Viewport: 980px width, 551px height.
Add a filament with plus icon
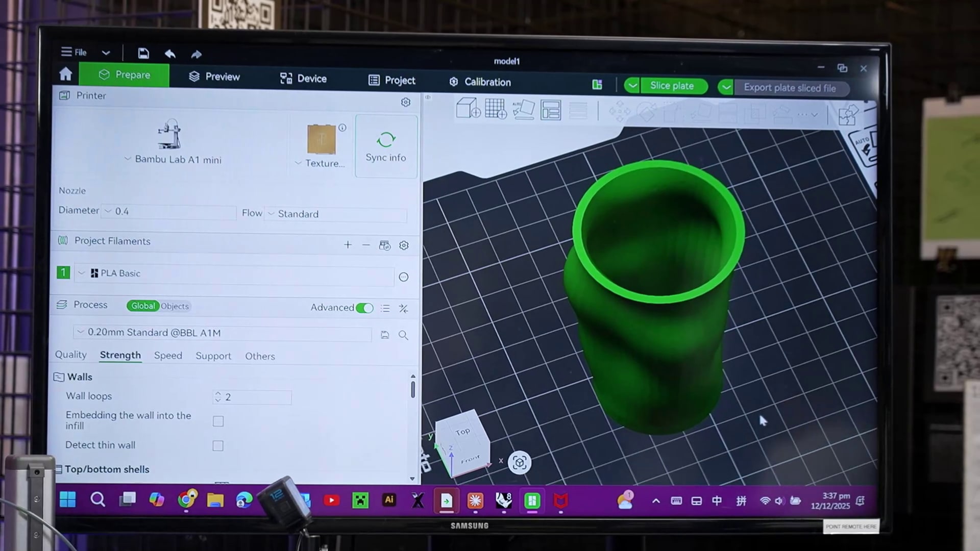click(x=348, y=245)
